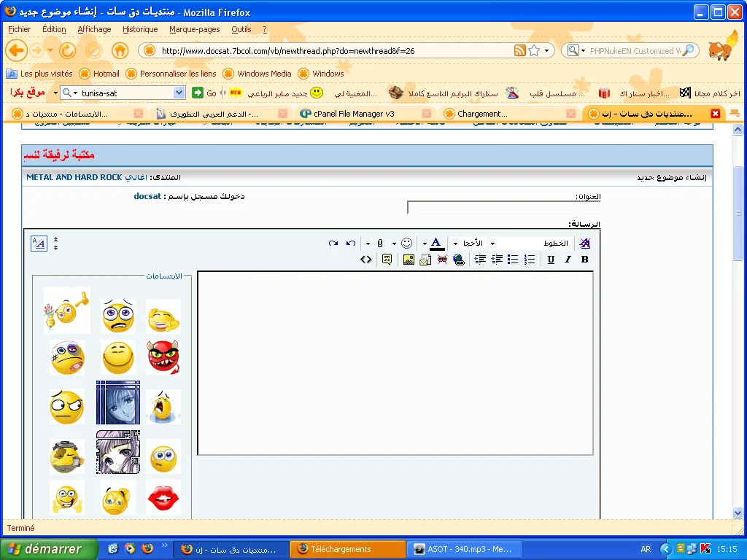Toggle underline formatting in the editor
747x560 pixels.
pyautogui.click(x=551, y=260)
